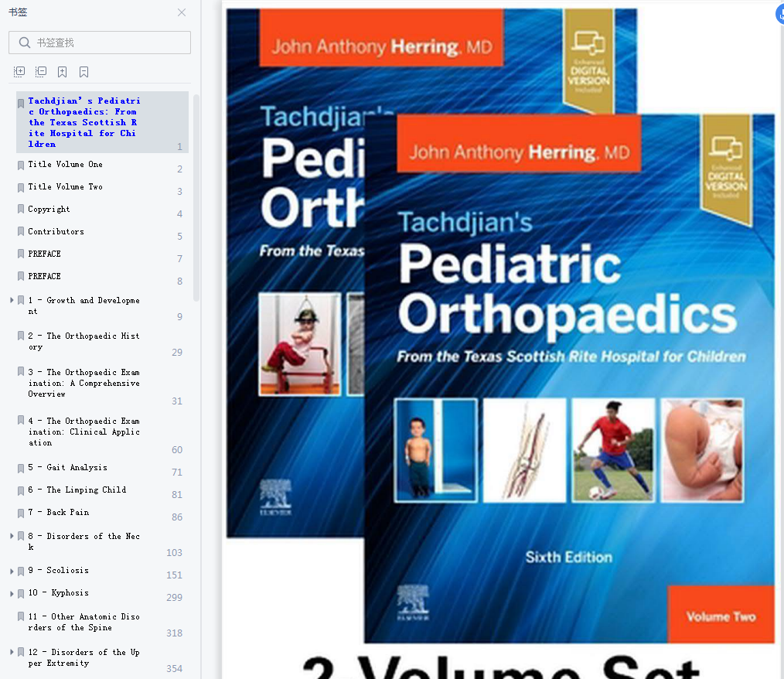Open the Title Volume One bookmark
This screenshot has height=679, width=784.
point(65,165)
